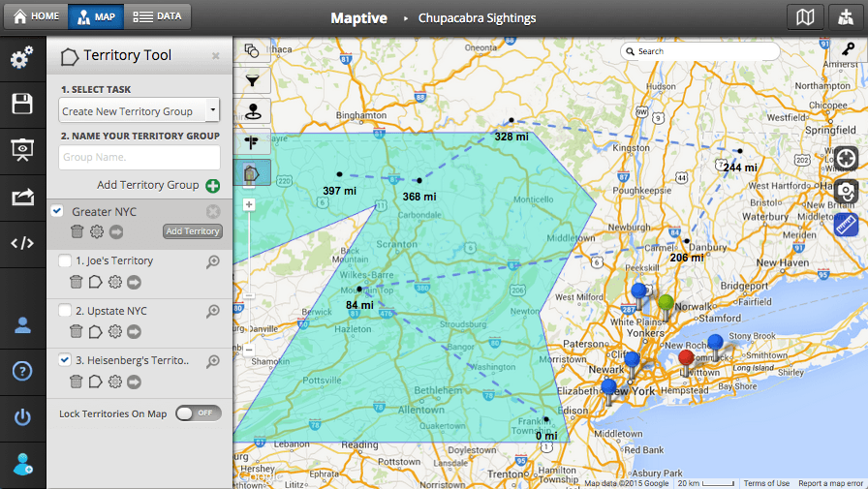Viewport: 868px width, 489px height.
Task: Click the map snapshot camera icon
Action: (846, 191)
